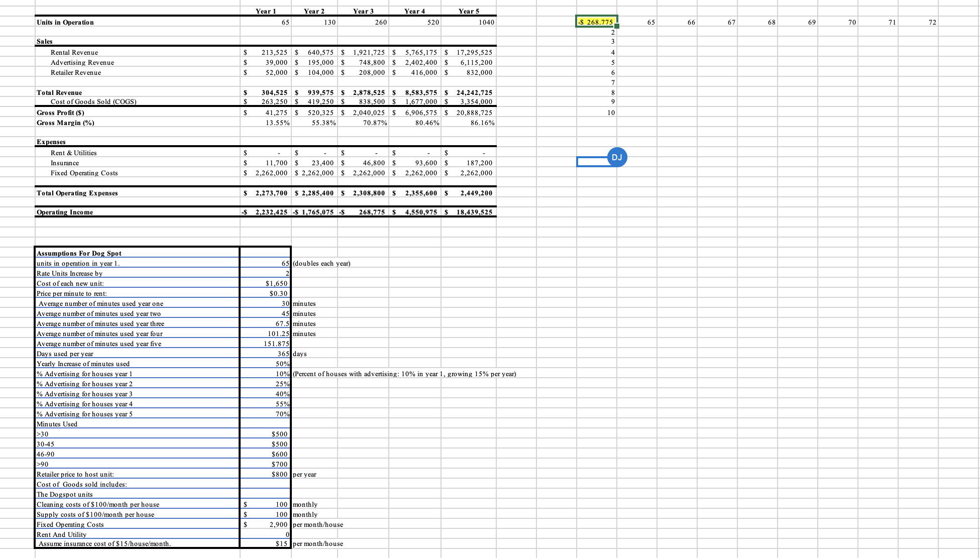Select the Retailer price $800 per year cell
This screenshot has height=558, width=980.
point(265,474)
